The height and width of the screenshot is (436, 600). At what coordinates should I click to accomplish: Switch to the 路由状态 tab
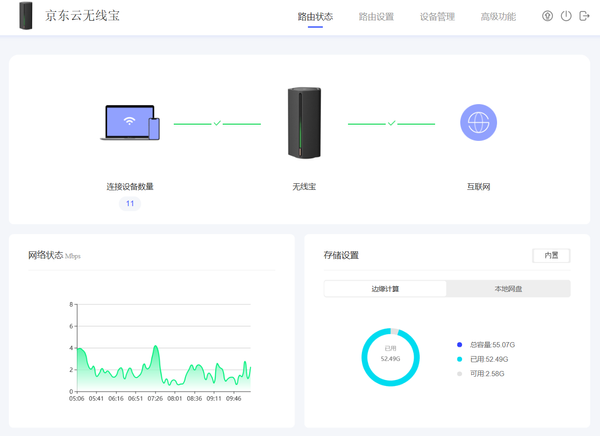(x=315, y=16)
